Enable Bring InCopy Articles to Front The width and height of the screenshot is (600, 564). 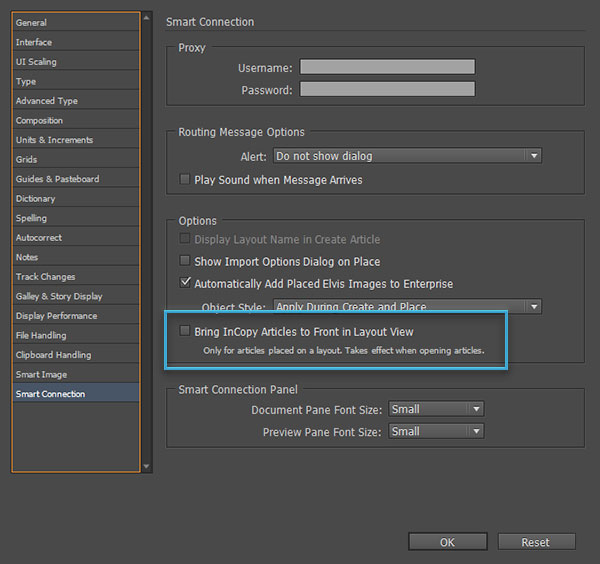click(x=185, y=331)
